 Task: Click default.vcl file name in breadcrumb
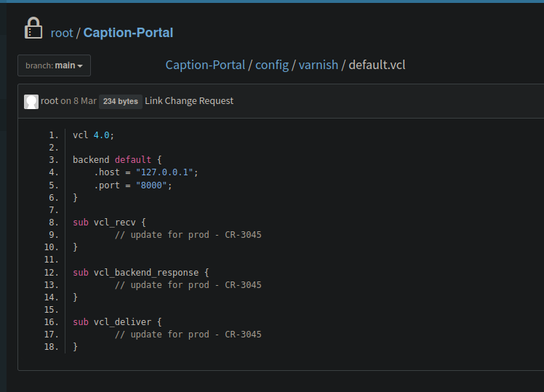(x=377, y=65)
